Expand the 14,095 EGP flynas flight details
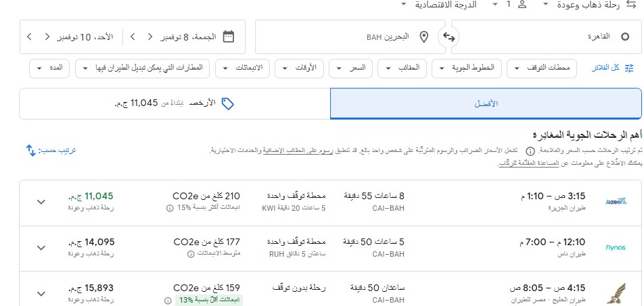Image resolution: width=644 pixels, height=306 pixels. pos(41,247)
